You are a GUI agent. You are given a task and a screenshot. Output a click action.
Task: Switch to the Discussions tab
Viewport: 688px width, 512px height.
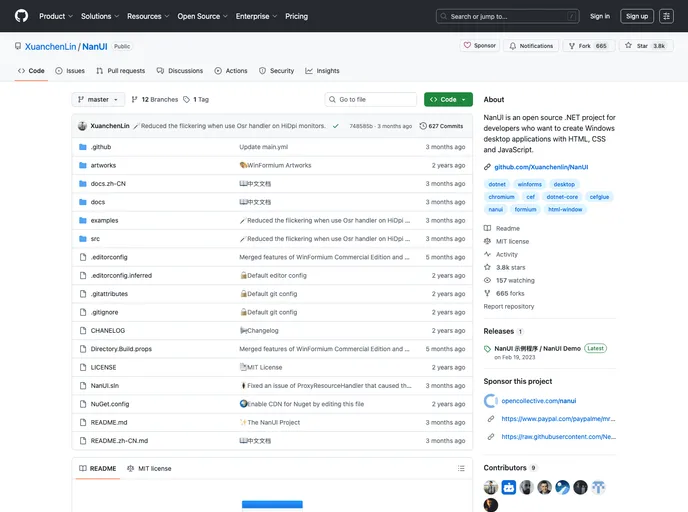tap(180, 71)
